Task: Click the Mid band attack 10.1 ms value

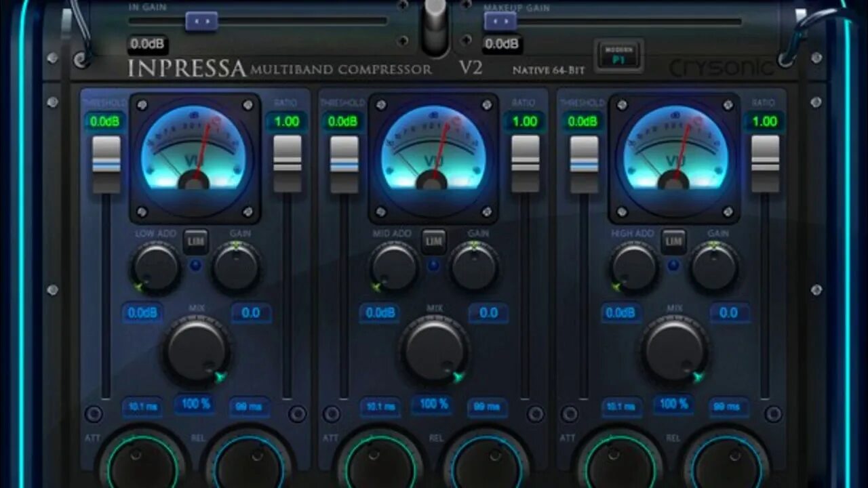Action: pos(380,407)
